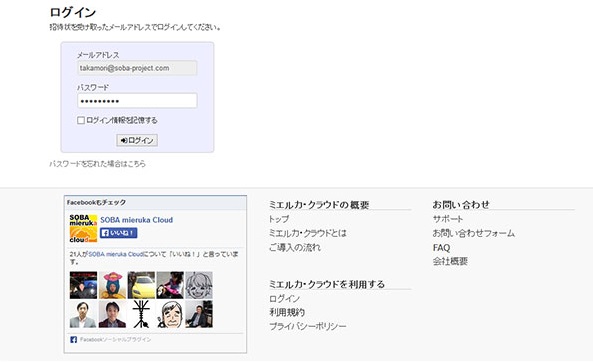This screenshot has width=593, height=362.
Task: Enable the ログイン情報を記憶する checkbox
Action: (81, 120)
